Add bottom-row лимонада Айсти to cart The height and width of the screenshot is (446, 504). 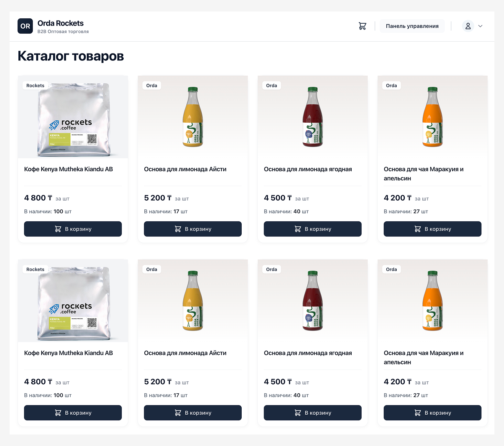tap(193, 413)
